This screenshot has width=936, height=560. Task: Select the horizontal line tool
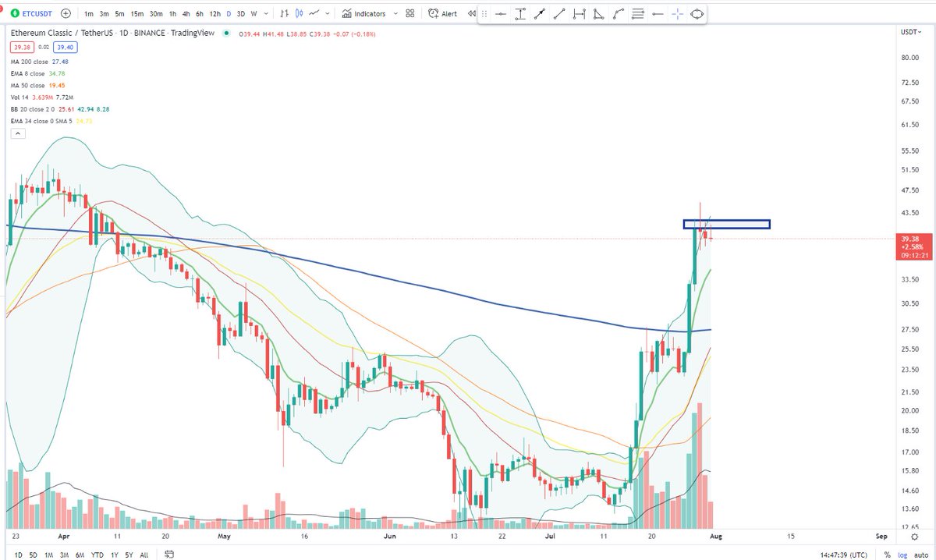[500, 13]
